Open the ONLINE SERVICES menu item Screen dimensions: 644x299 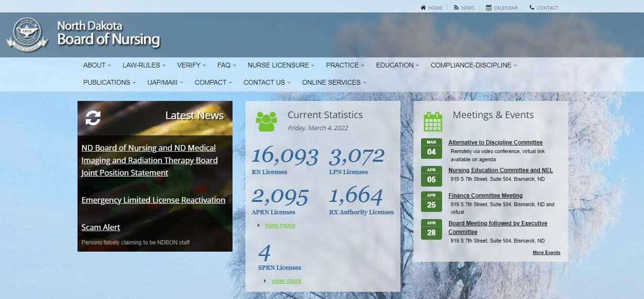[x=334, y=82]
